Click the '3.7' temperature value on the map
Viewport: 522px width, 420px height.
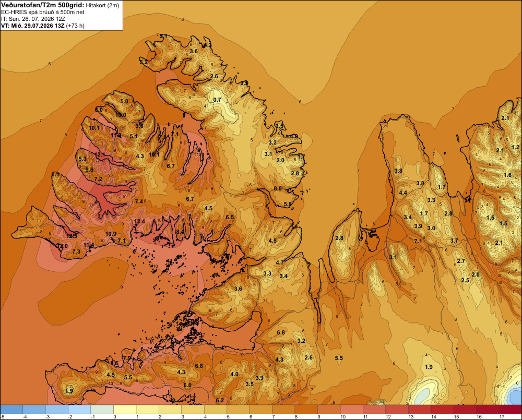(454, 241)
